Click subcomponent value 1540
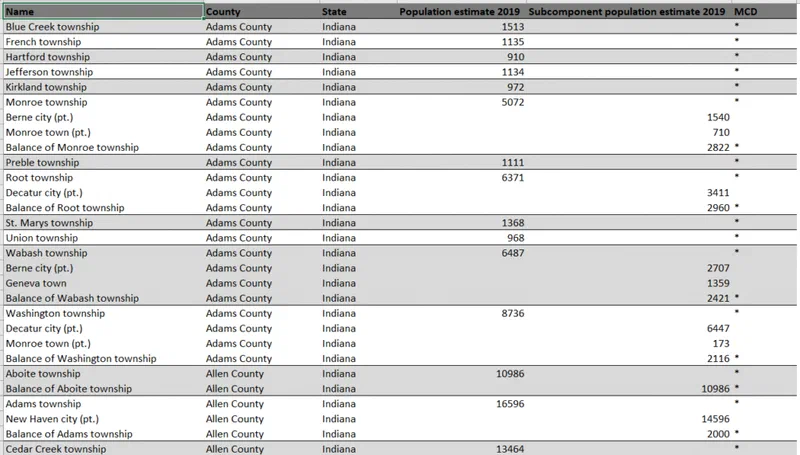The width and height of the screenshot is (800, 455). point(718,117)
